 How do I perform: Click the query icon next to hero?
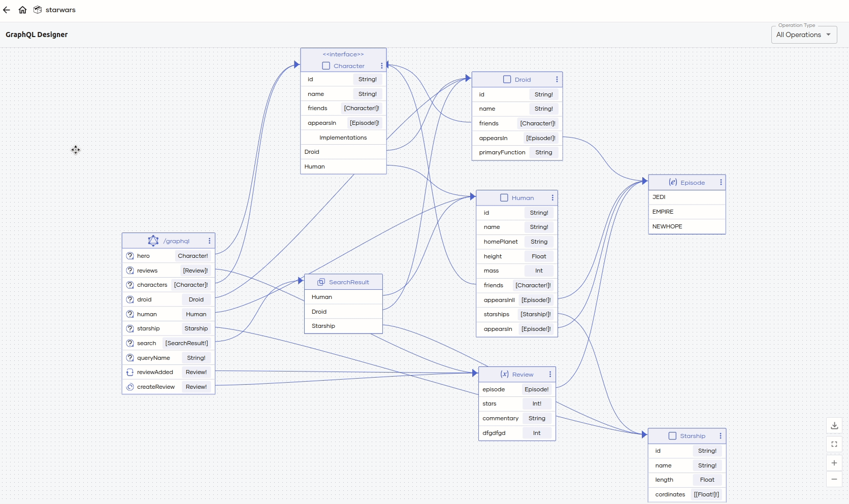[x=130, y=256]
